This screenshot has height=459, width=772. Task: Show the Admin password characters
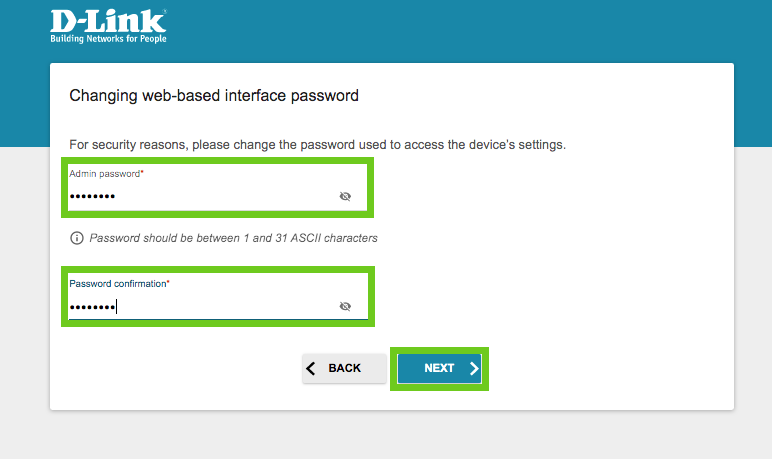pyautogui.click(x=345, y=197)
